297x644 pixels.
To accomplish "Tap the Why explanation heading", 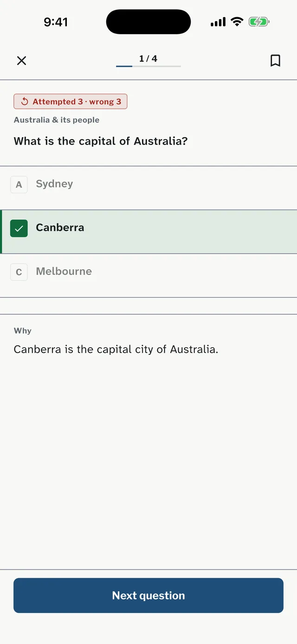I will click(23, 331).
